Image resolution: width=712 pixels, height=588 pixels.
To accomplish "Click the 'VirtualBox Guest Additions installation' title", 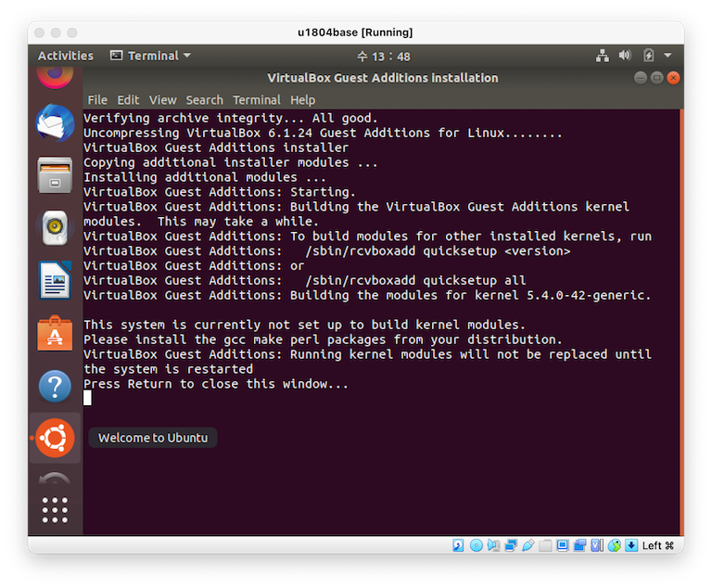I will pos(383,78).
